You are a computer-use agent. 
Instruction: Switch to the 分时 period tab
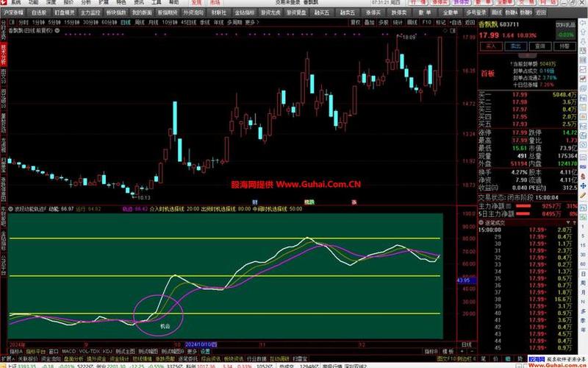(x=24, y=23)
